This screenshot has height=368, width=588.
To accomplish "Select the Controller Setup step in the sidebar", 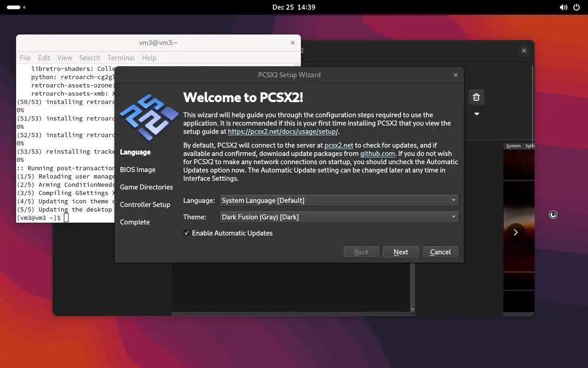I will [x=145, y=205].
